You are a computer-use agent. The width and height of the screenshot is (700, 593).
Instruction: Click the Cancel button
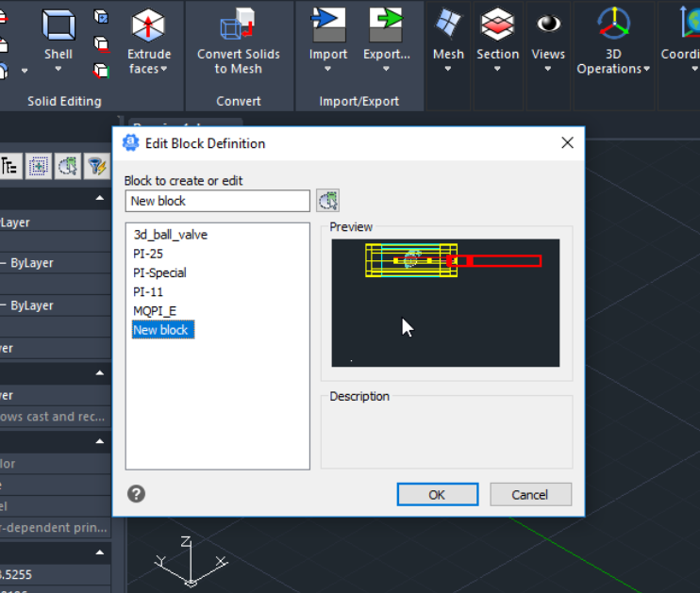point(530,494)
